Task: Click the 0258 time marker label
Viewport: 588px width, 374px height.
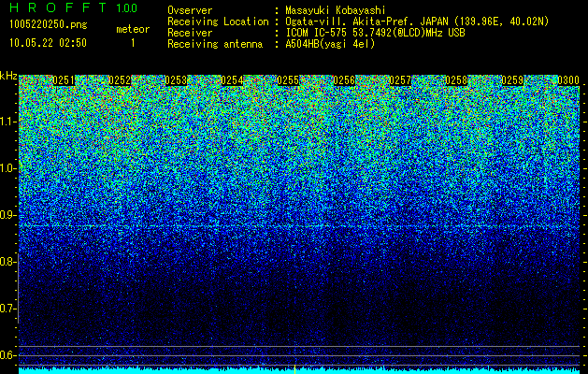Action: pyautogui.click(x=456, y=80)
